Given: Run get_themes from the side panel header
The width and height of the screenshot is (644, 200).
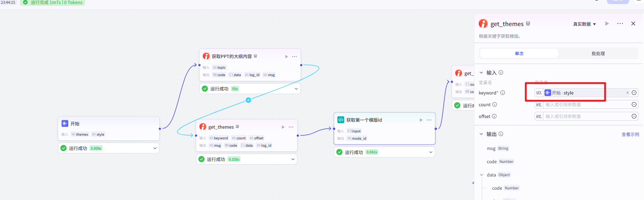Looking at the screenshot, I should [x=607, y=24].
